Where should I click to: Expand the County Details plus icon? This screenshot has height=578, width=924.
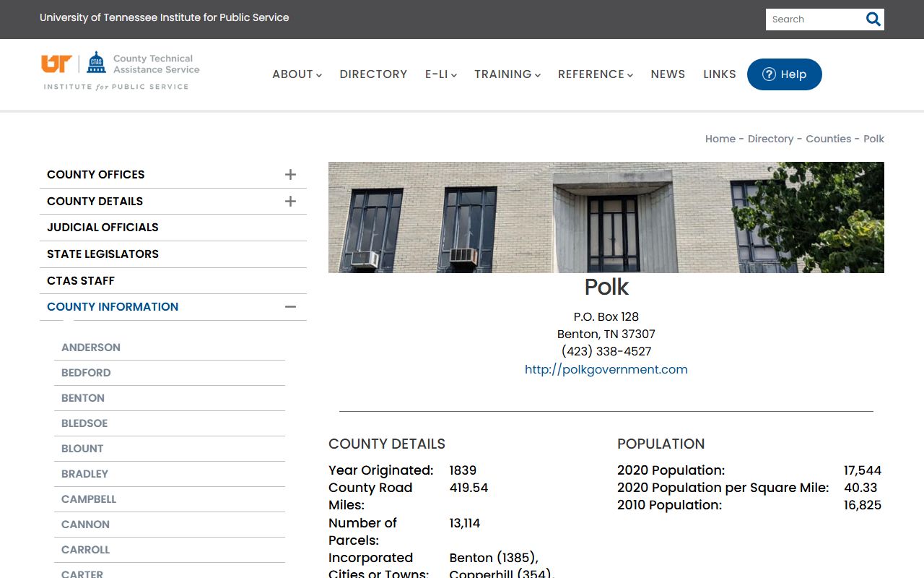[x=290, y=202]
